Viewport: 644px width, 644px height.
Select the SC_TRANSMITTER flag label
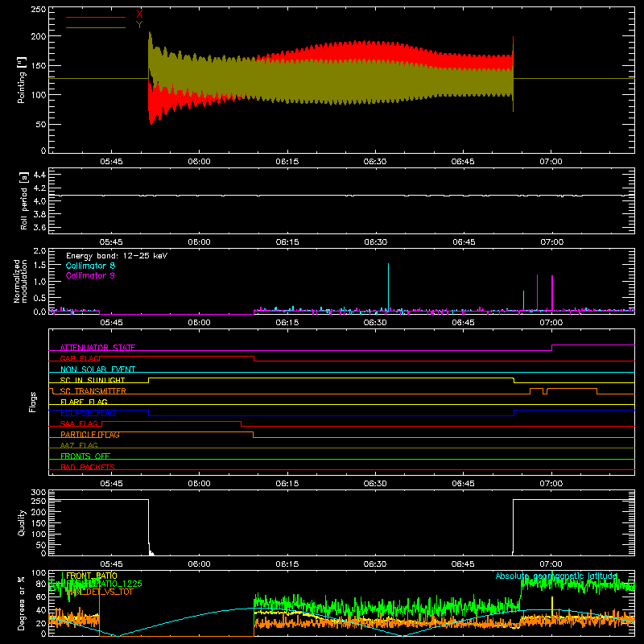pos(93,391)
